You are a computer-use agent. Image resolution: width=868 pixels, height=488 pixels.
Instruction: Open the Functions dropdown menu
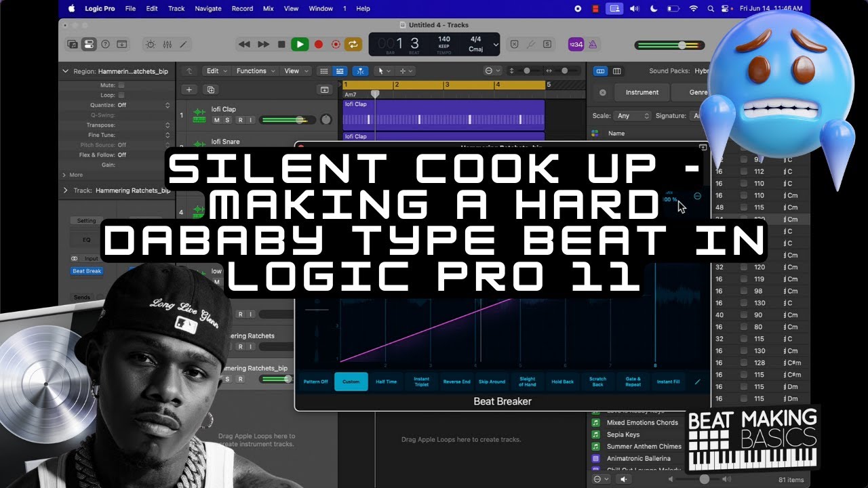coord(255,70)
